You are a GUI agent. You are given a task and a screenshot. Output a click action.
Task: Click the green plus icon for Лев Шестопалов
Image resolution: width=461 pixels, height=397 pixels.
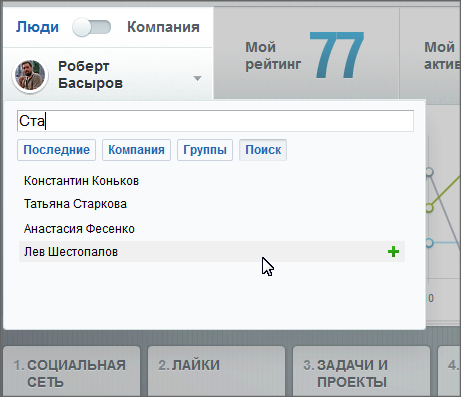[x=393, y=252]
